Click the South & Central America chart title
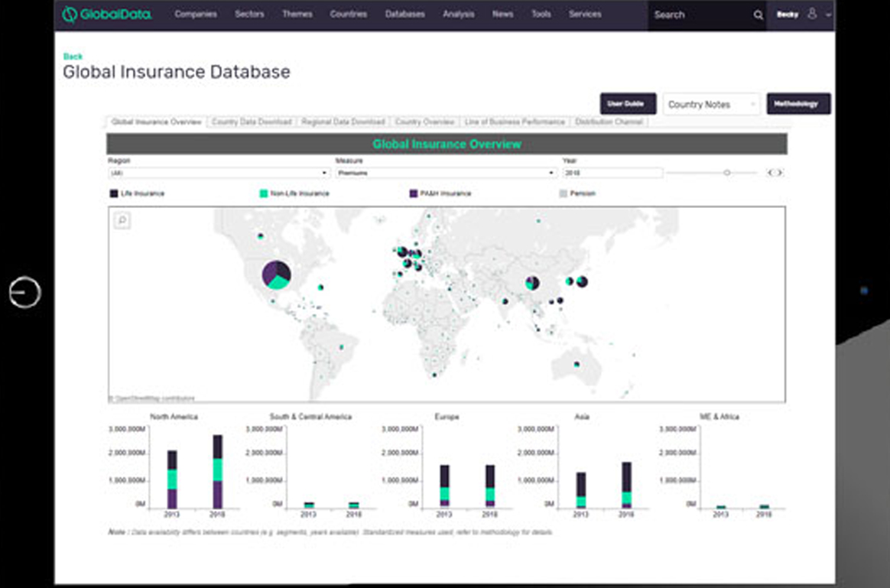Viewport: 890px width, 588px height. (310, 417)
